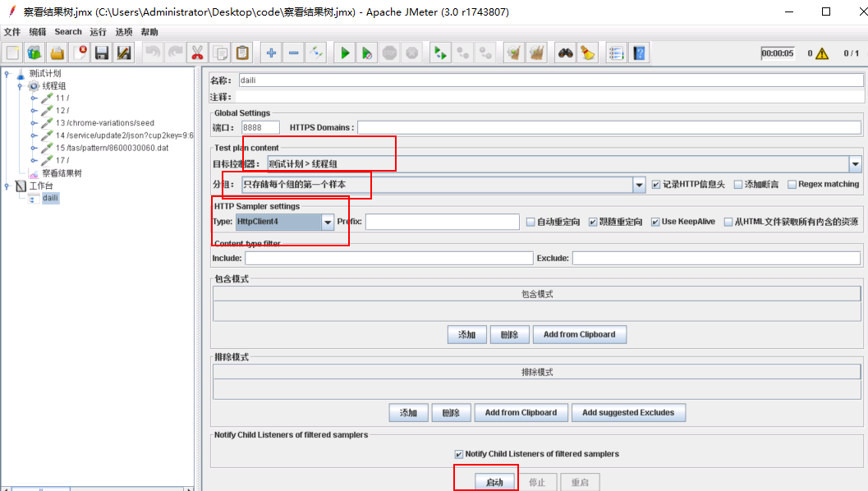Click the Exclude content type field
This screenshot has height=491, width=868.
click(716, 258)
